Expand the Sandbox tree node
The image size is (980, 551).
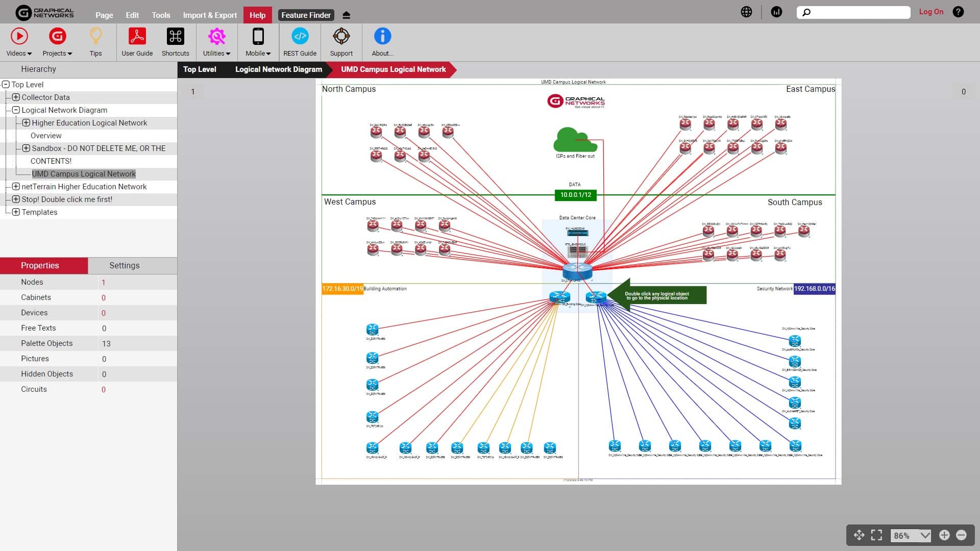pos(26,148)
